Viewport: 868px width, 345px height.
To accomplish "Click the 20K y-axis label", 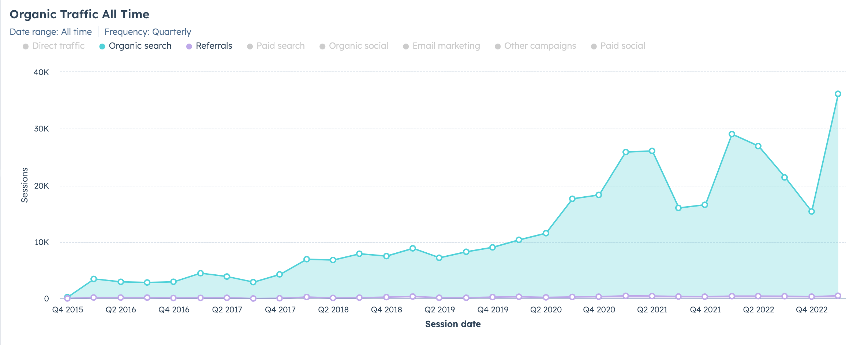I will click(41, 186).
